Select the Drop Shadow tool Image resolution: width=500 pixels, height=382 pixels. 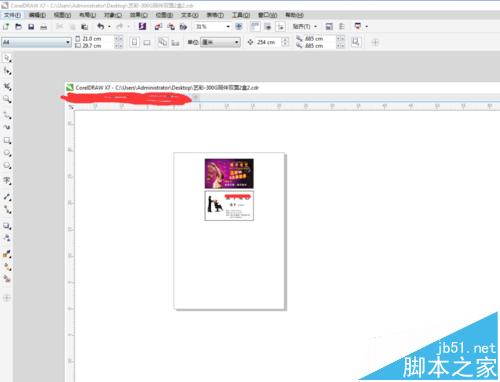7,226
